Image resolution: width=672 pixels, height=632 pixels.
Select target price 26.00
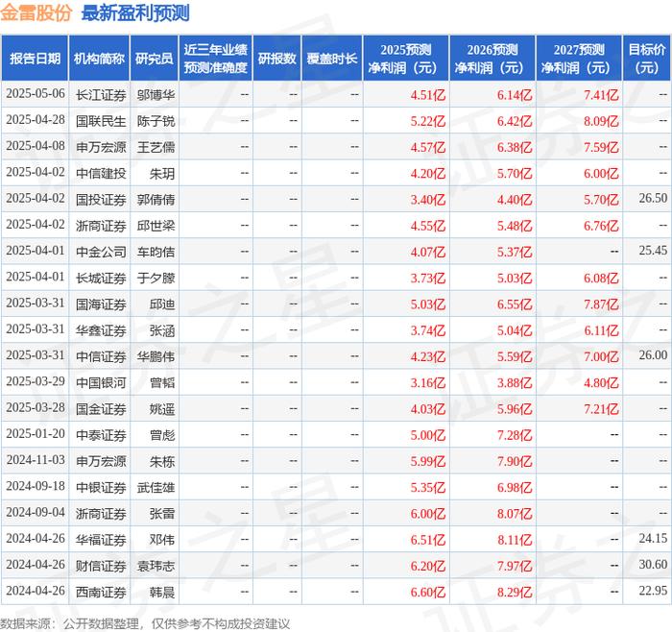pos(653,355)
